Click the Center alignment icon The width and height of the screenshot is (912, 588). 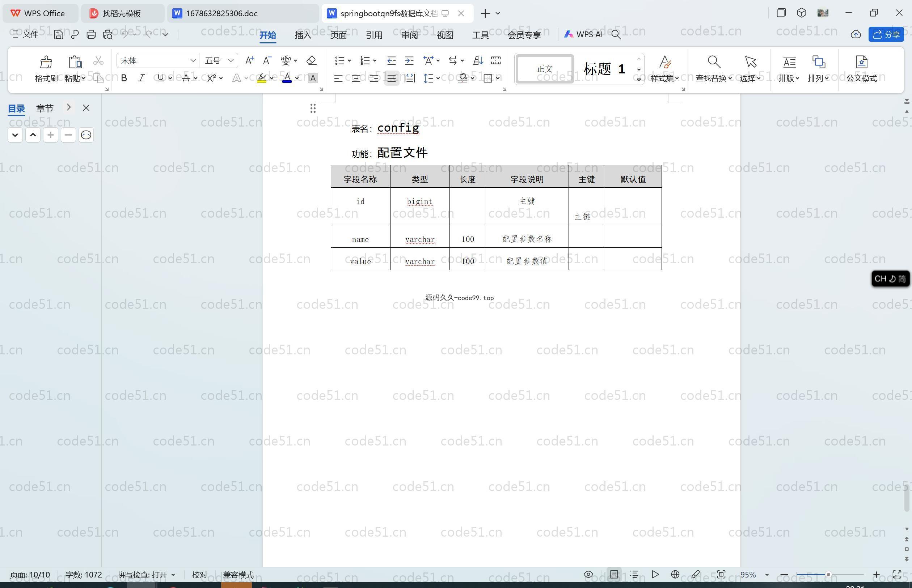(x=356, y=78)
